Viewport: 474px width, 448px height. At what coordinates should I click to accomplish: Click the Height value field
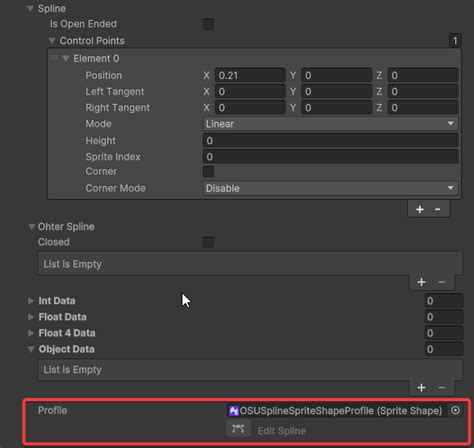click(x=330, y=140)
